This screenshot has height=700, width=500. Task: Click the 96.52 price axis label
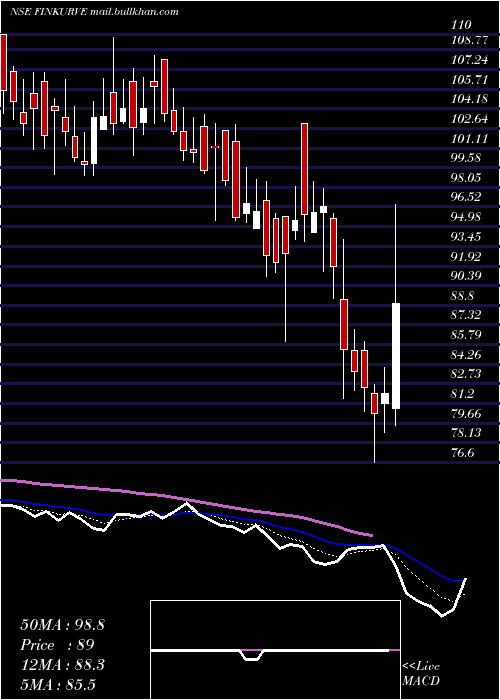tap(466, 197)
